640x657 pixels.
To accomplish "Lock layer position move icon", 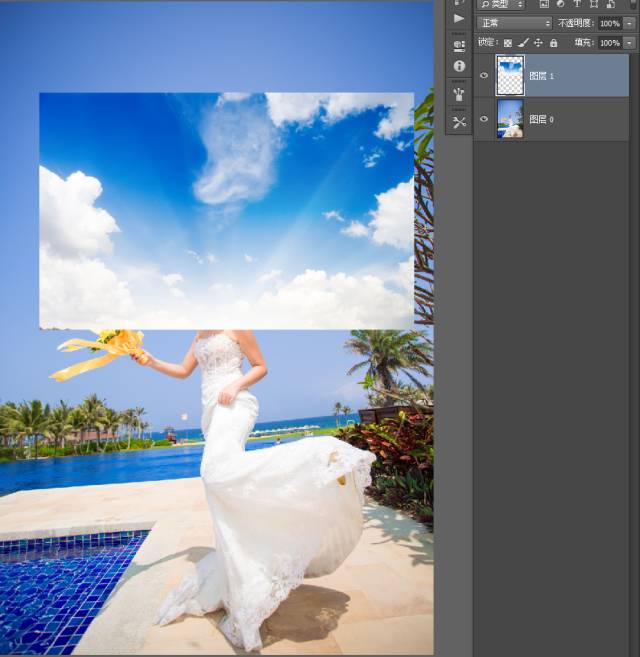I will point(538,43).
